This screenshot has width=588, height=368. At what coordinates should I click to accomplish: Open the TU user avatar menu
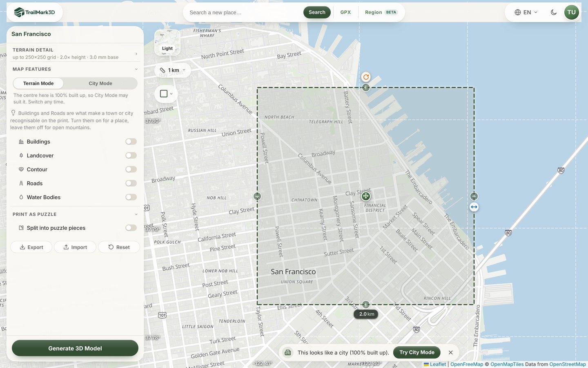(572, 12)
